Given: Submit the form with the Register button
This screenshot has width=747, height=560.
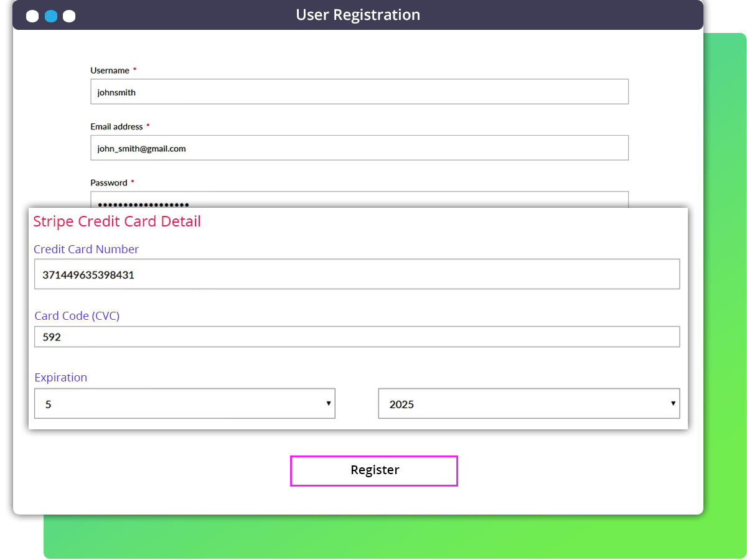Looking at the screenshot, I should pyautogui.click(x=374, y=471).
